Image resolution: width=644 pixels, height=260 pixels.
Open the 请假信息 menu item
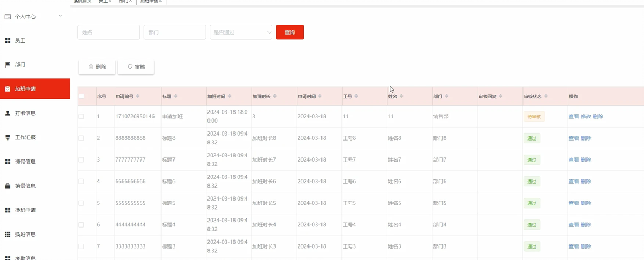tap(25, 162)
